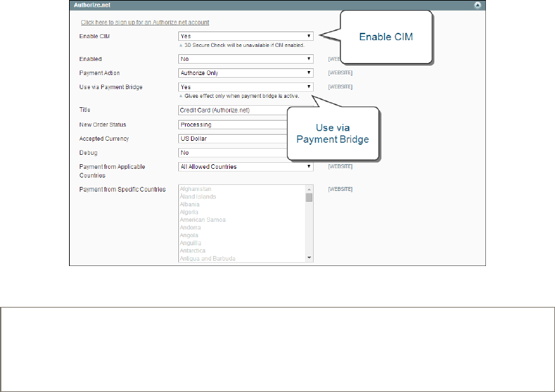Open the Debug dropdown
The height and width of the screenshot is (392, 555).
[233, 153]
